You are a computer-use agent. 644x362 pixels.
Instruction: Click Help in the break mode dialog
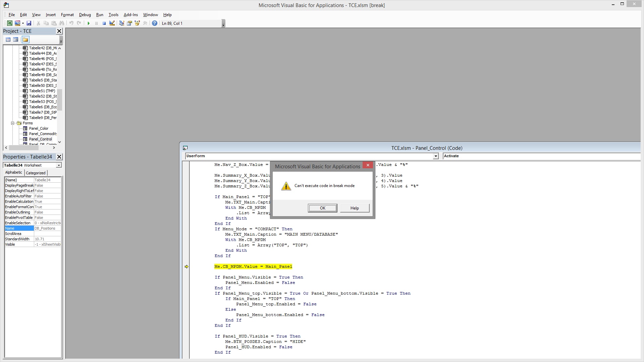(355, 208)
